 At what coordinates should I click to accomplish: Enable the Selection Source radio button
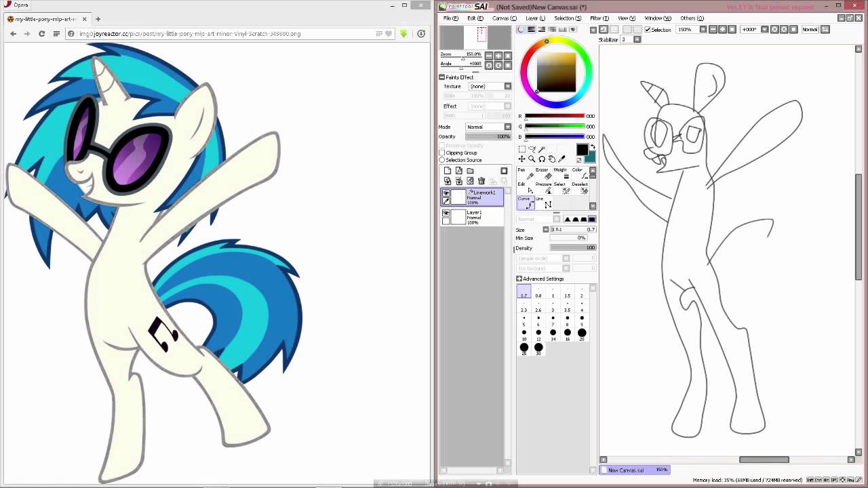tap(442, 160)
